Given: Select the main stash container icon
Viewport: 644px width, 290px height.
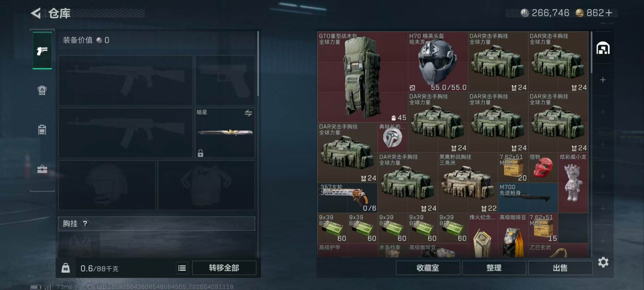Looking at the screenshot, I should click(603, 48).
